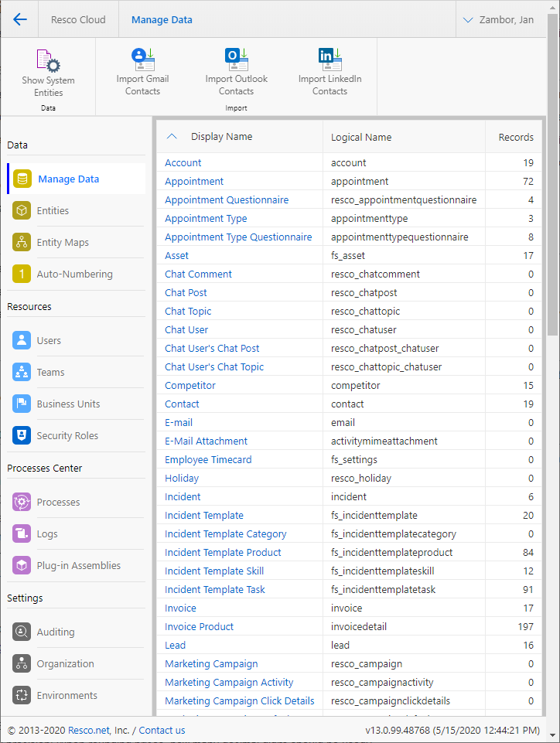Click the Contact us footer link

point(162,730)
